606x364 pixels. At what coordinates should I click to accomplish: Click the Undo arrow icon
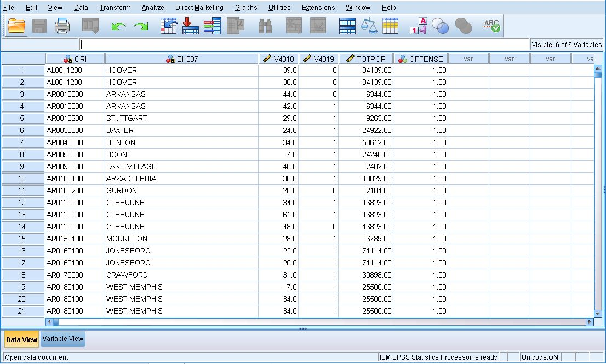[118, 26]
